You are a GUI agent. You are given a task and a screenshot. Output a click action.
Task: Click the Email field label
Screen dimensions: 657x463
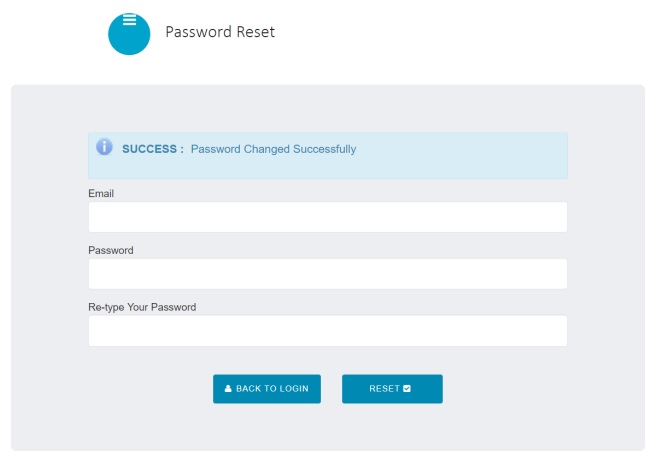[101, 194]
